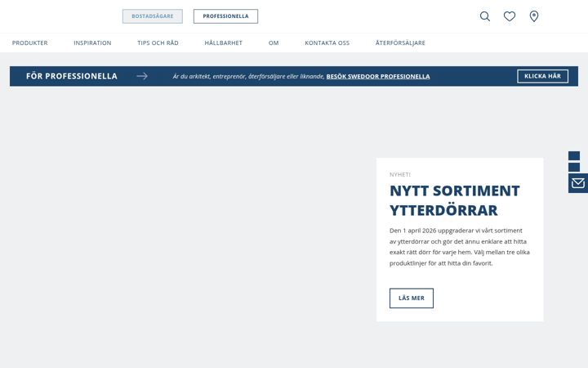
Task: Follow the Besök Swedoor Profesionella link
Action: tap(378, 76)
